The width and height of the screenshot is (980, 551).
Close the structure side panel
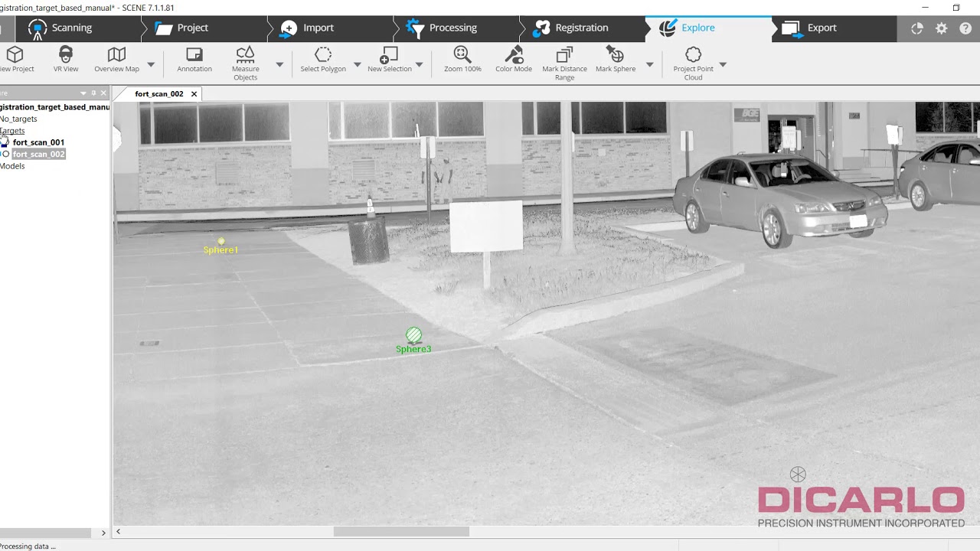pyautogui.click(x=103, y=93)
